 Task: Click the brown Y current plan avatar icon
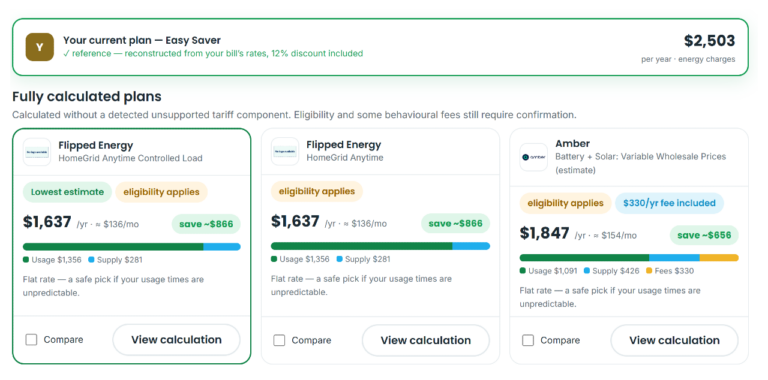(40, 47)
